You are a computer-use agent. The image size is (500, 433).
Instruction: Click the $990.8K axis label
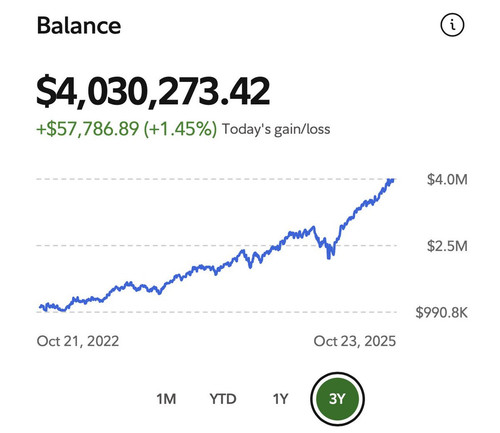pos(441,313)
